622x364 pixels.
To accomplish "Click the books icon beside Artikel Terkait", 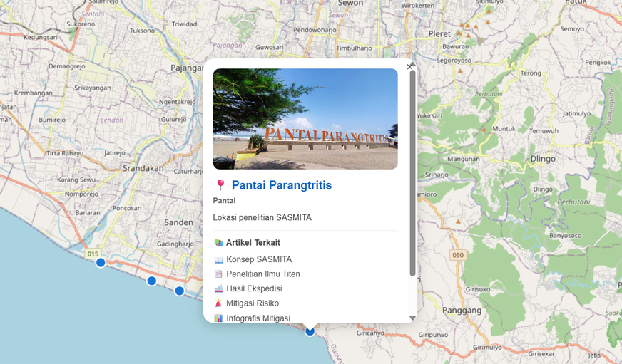I will [218, 242].
